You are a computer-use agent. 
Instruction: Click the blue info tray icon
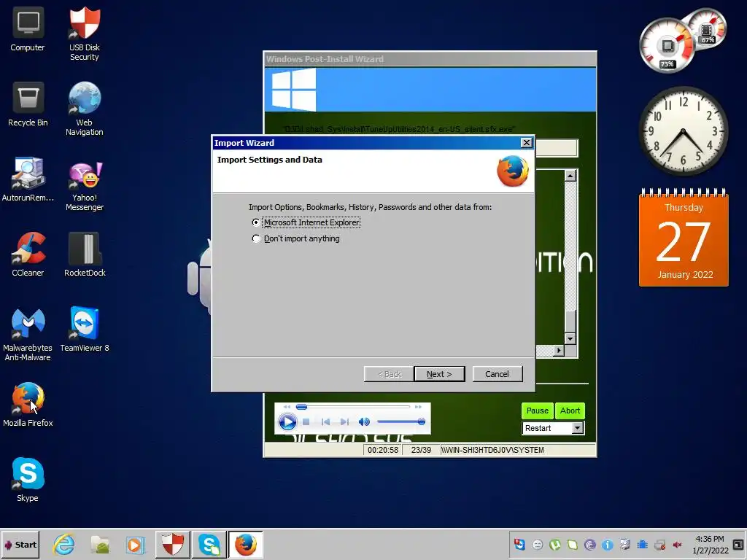point(608,545)
